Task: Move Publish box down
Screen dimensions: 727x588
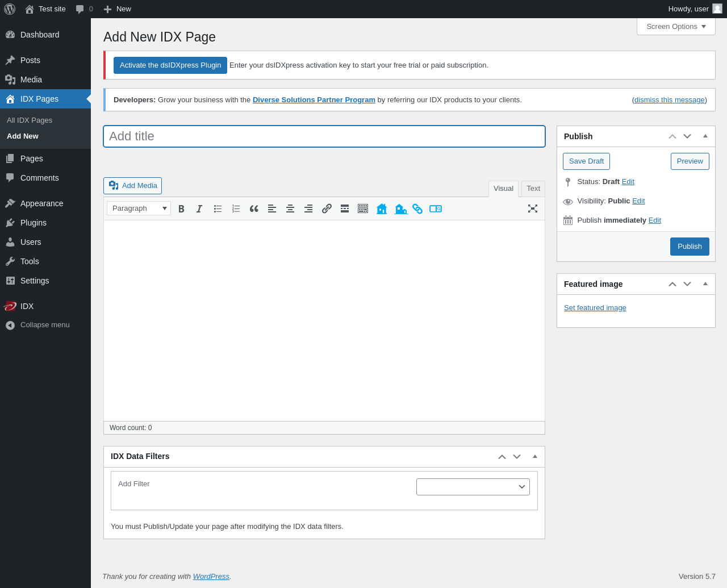Action: tap(687, 136)
